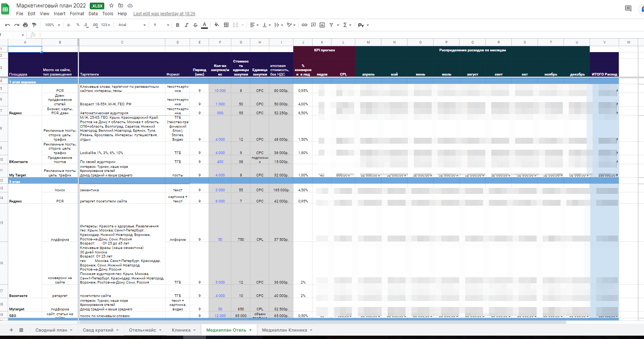Open the fill color paint bucket
The image size is (644, 339).
(217, 25)
